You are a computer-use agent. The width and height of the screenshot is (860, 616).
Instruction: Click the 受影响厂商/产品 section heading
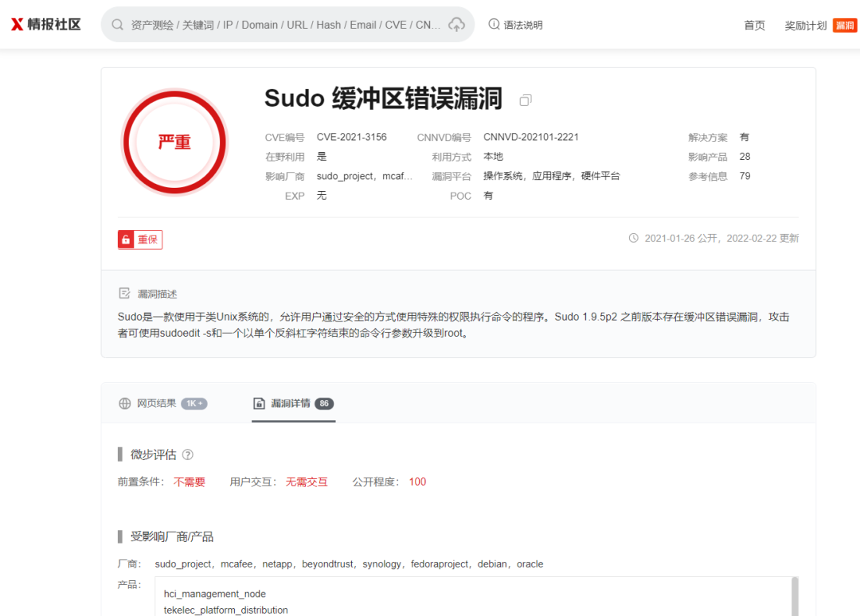tap(172, 536)
